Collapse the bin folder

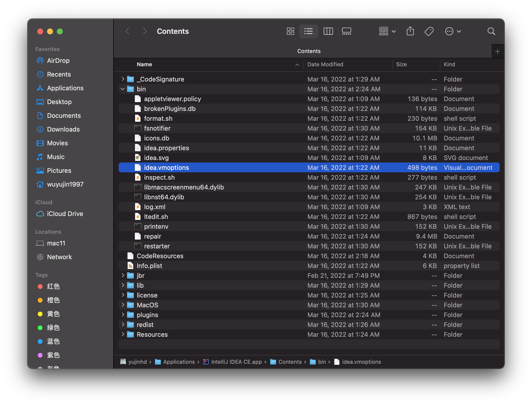tap(123, 89)
